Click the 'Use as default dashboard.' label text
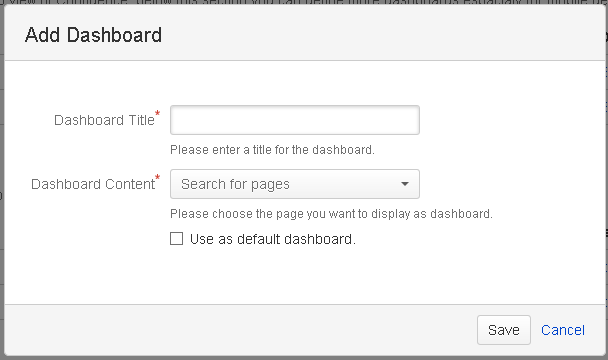This screenshot has height=360, width=608. [273, 239]
